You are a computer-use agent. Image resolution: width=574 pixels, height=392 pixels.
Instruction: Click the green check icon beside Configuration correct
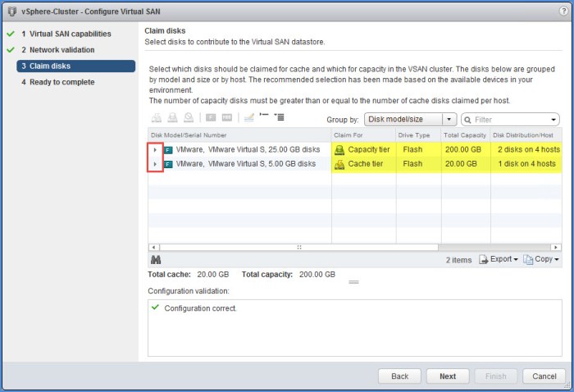[x=155, y=307]
